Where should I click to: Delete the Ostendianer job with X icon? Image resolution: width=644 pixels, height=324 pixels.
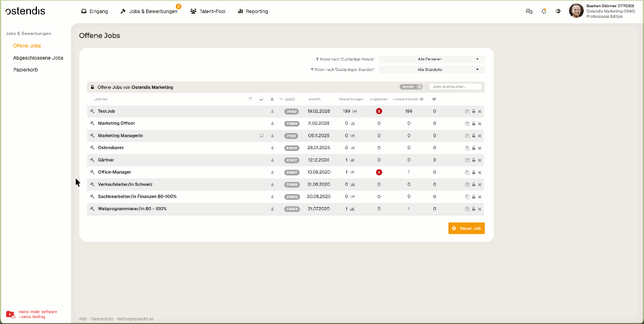[x=479, y=148]
